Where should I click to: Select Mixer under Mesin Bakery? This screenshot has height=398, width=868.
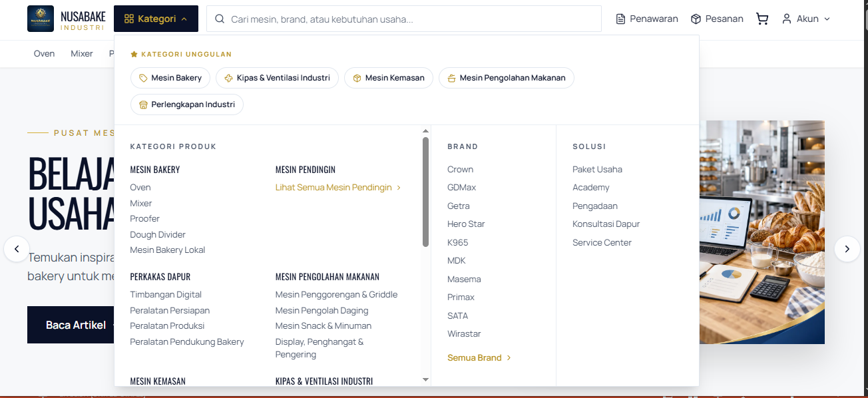tap(141, 203)
